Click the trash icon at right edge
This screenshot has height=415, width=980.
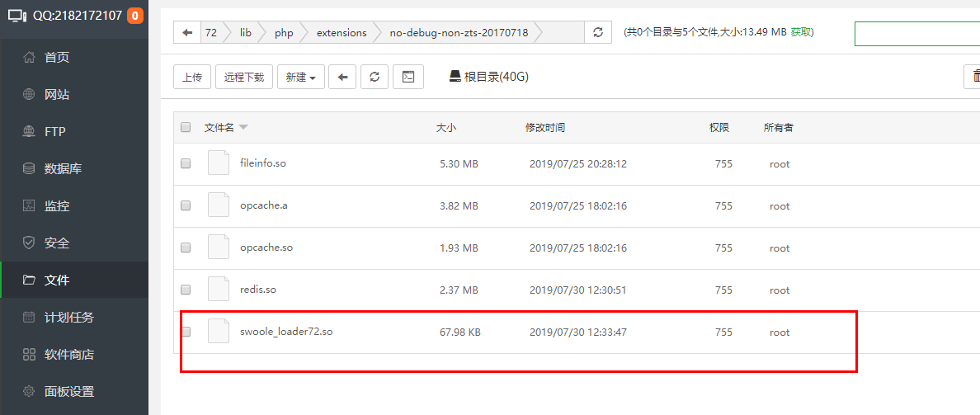[972, 77]
